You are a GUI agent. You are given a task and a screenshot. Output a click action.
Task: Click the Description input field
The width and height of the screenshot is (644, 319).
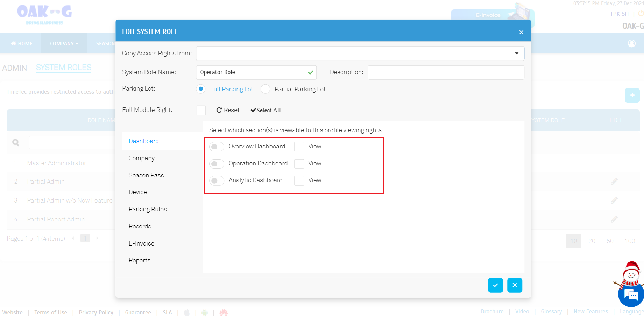446,72
